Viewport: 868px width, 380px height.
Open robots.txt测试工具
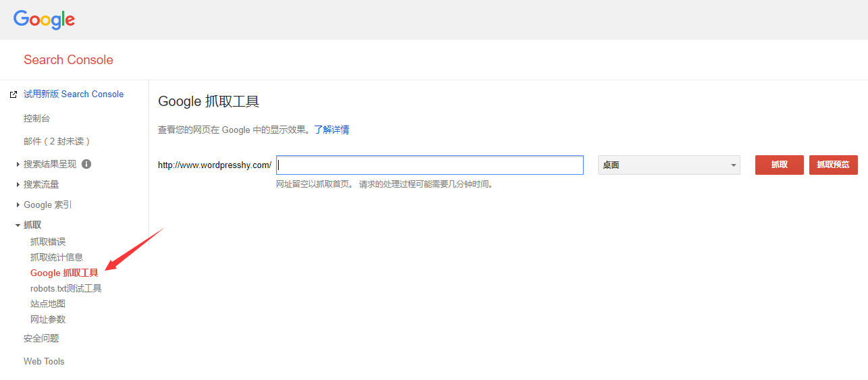click(66, 288)
